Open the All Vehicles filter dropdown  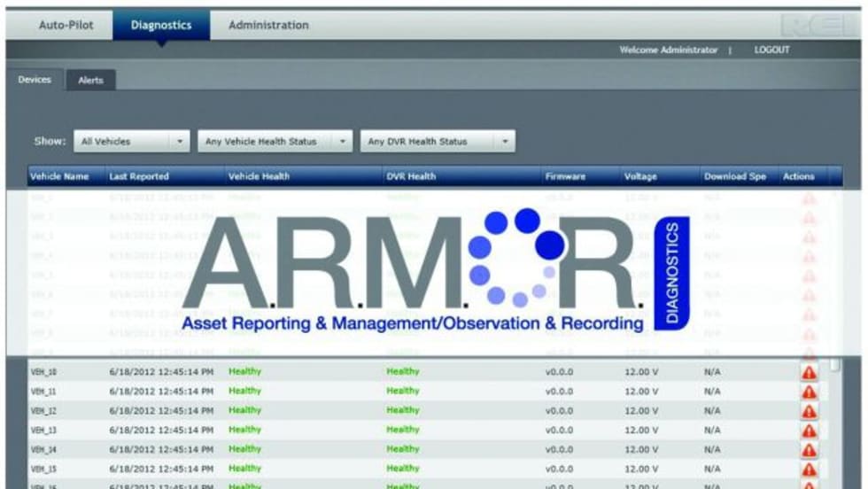[132, 142]
